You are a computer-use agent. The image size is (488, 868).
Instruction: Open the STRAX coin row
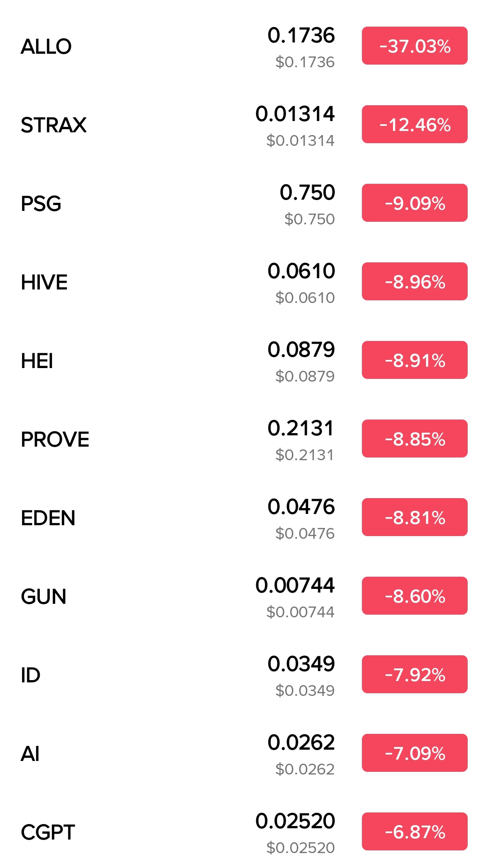tap(244, 125)
